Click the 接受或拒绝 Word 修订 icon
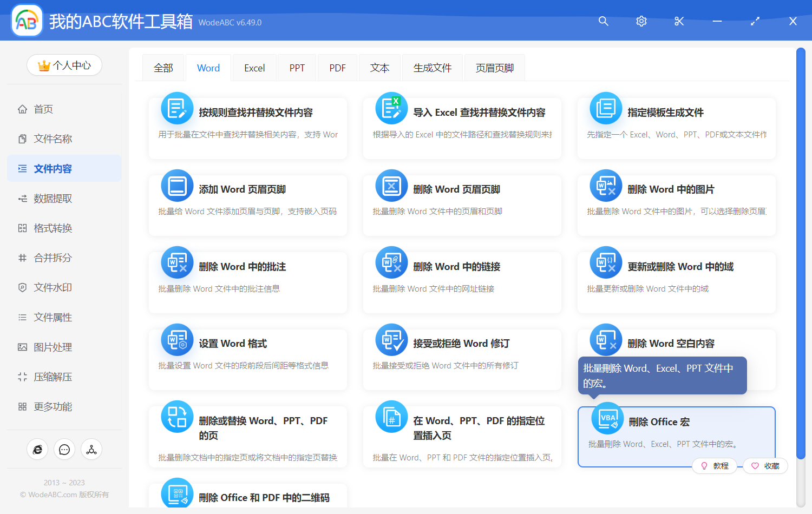Screen dimensions: 812x514 391,340
